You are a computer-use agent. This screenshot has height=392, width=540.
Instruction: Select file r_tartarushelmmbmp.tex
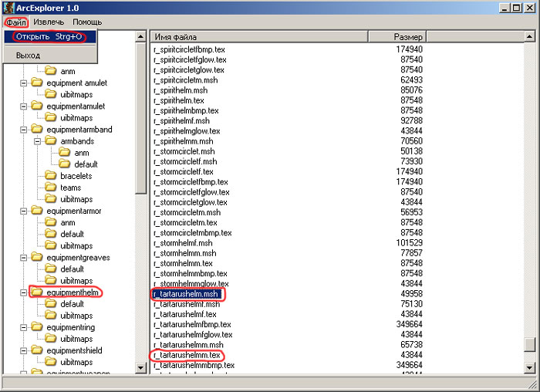[194, 365]
